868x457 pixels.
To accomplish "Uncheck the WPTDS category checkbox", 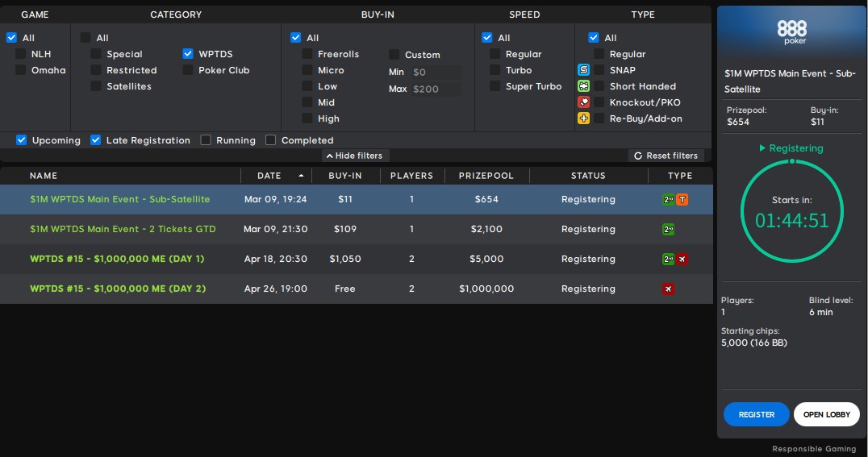I will (x=188, y=54).
